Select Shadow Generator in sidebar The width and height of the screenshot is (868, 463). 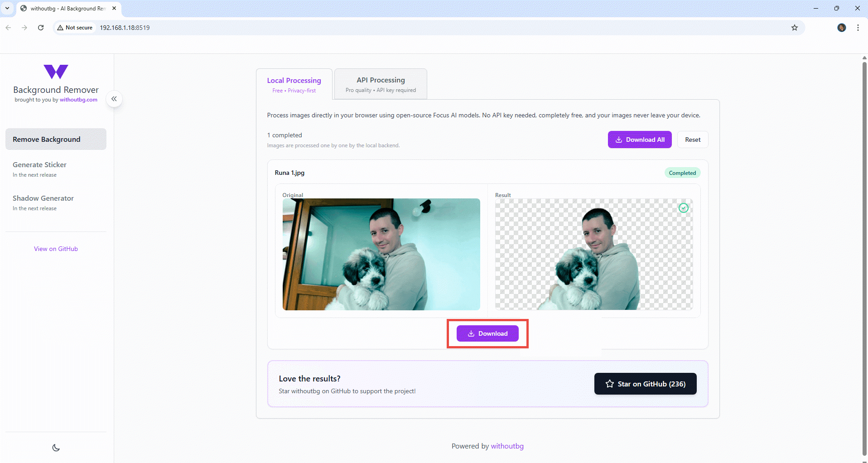[x=56, y=203]
